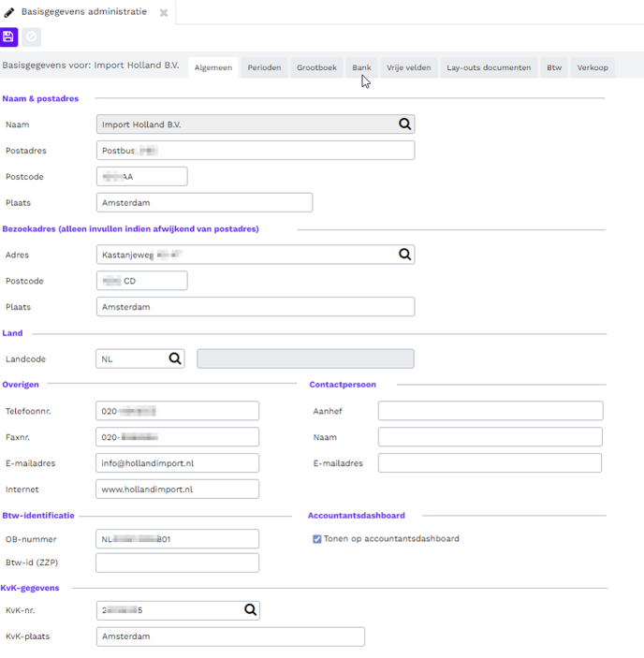Select the Verkoop tab

593,67
